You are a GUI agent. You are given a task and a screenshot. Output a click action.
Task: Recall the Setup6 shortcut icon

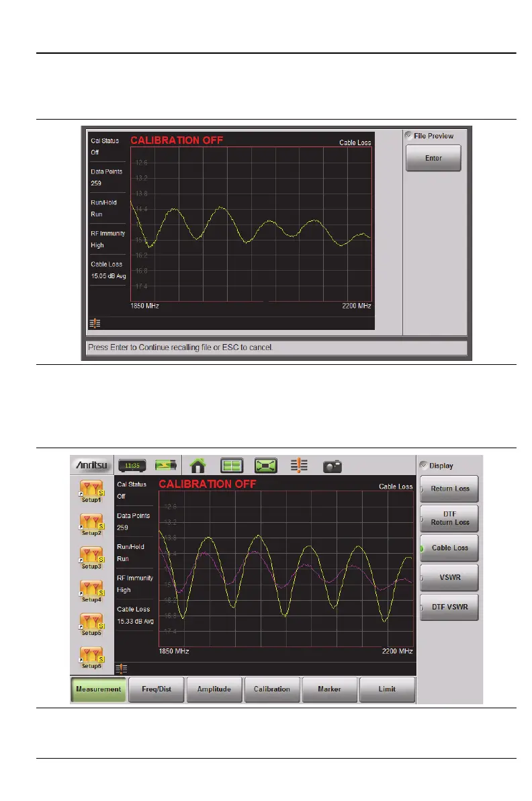tap(91, 657)
